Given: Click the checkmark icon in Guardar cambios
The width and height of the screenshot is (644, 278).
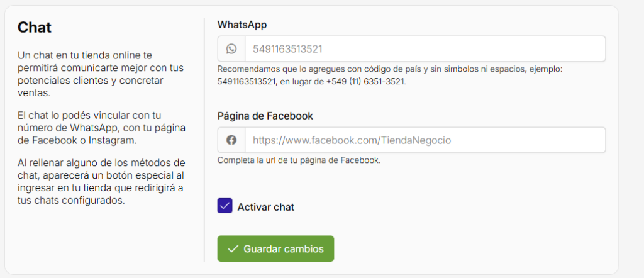Looking at the screenshot, I should (233, 249).
